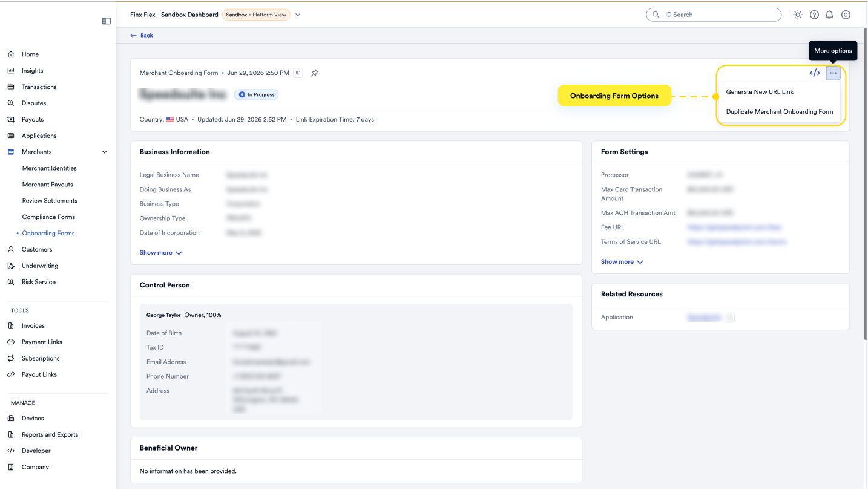This screenshot has width=868, height=490.
Task: Click the Insights chart icon
Action: coord(11,71)
